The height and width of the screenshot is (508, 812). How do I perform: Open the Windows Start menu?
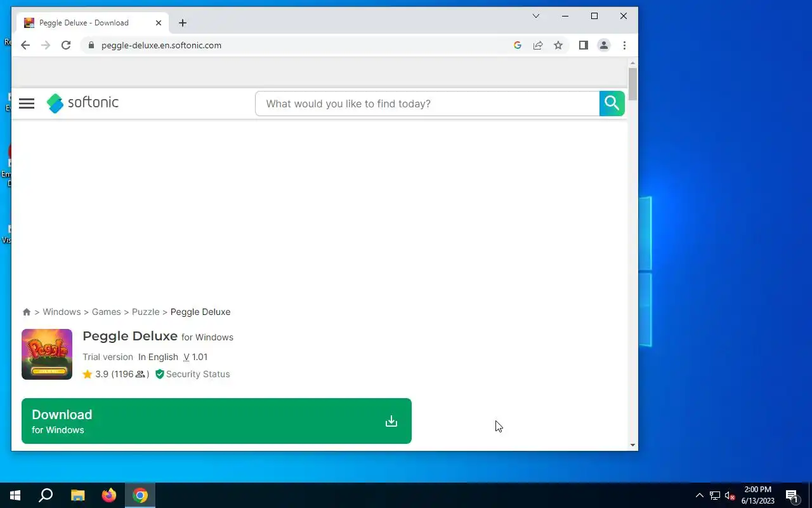point(15,495)
